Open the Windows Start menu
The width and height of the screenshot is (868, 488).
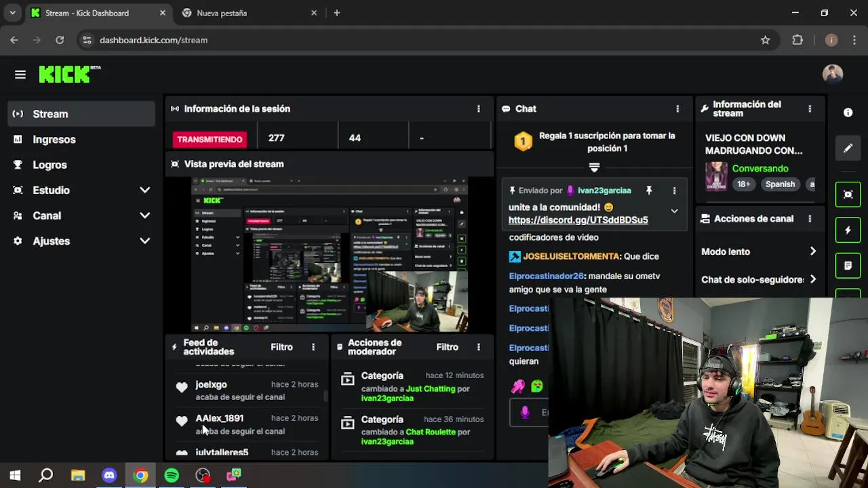pyautogui.click(x=15, y=475)
